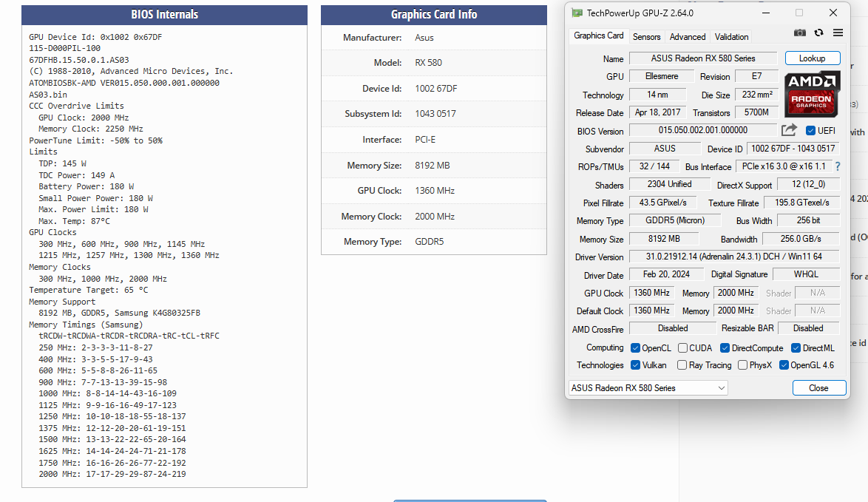
Task: Click the Texture Fillrate field
Action: (802, 203)
